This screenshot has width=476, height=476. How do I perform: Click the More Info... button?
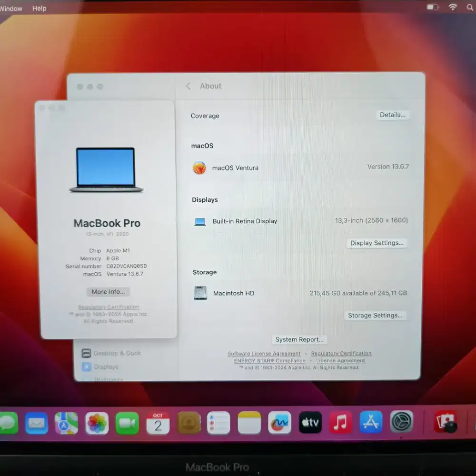(x=108, y=292)
